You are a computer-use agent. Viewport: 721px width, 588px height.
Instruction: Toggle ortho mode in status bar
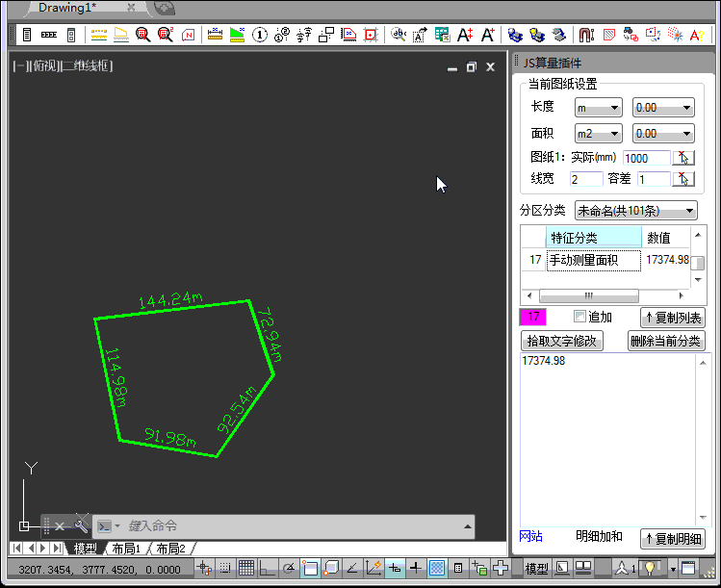pos(267,569)
